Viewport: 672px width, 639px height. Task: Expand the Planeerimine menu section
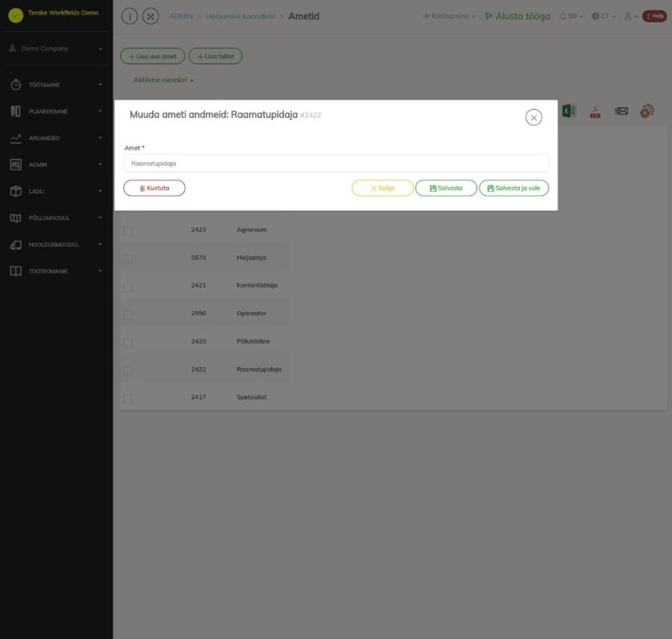coord(56,112)
